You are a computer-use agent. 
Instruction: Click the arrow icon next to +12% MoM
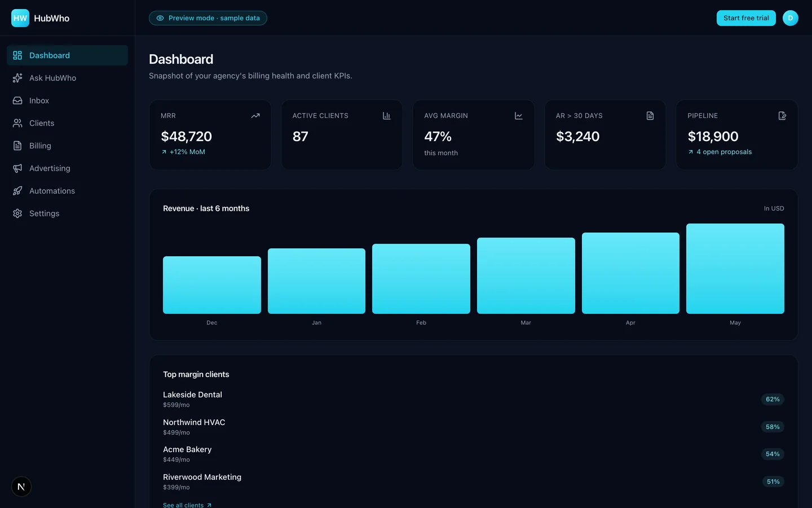[x=164, y=152]
